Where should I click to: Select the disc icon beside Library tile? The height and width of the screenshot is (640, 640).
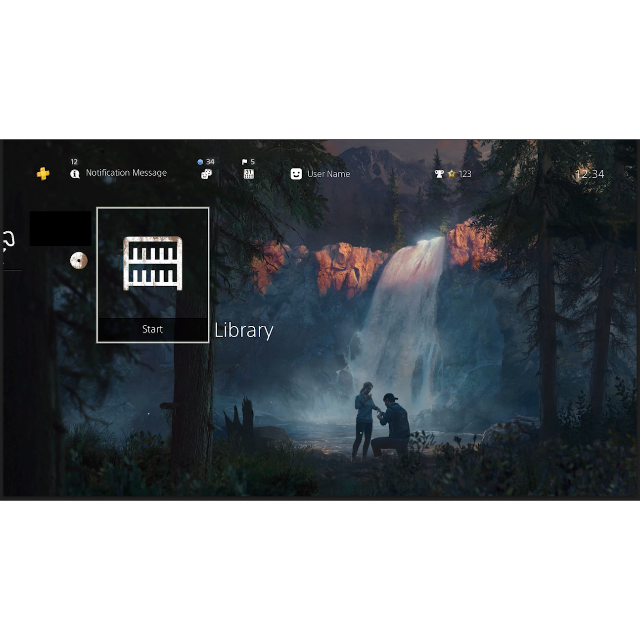(78, 260)
